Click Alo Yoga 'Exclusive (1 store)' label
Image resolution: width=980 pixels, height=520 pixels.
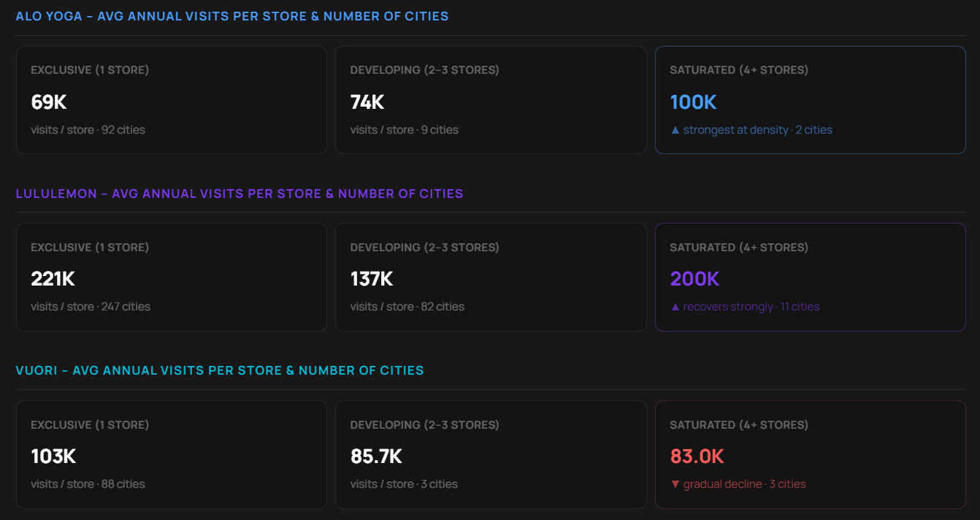90,70
